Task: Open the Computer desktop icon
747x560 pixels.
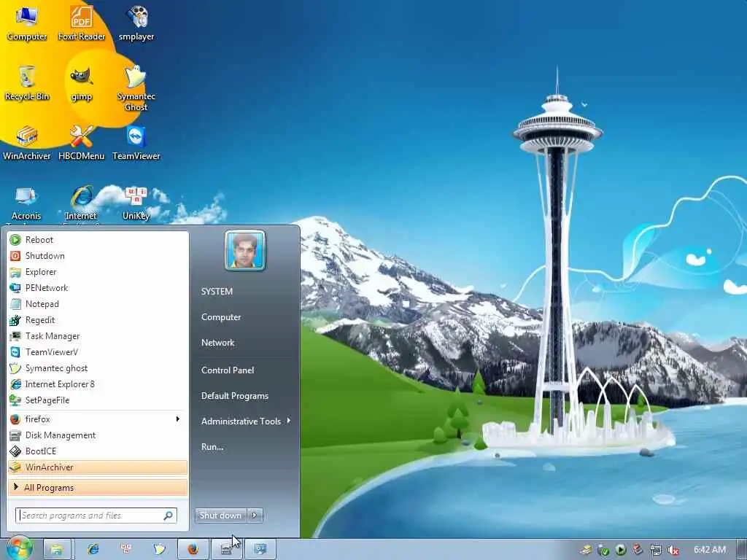Action: pyautogui.click(x=27, y=23)
